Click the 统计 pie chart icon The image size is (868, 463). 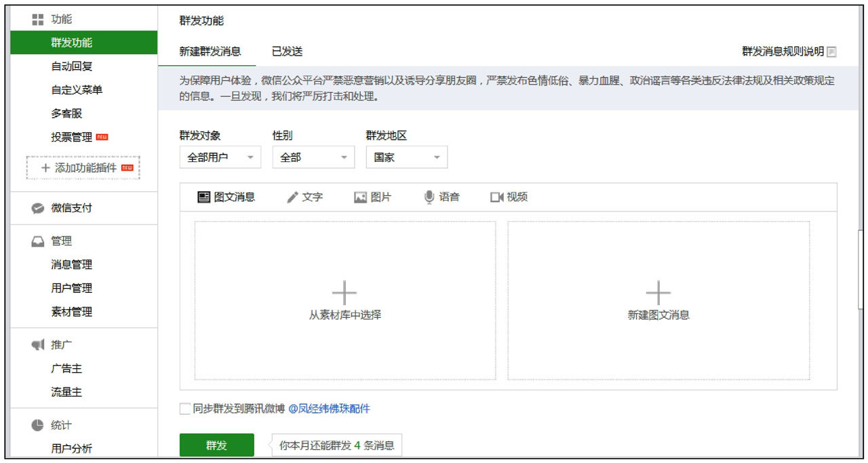coord(38,425)
